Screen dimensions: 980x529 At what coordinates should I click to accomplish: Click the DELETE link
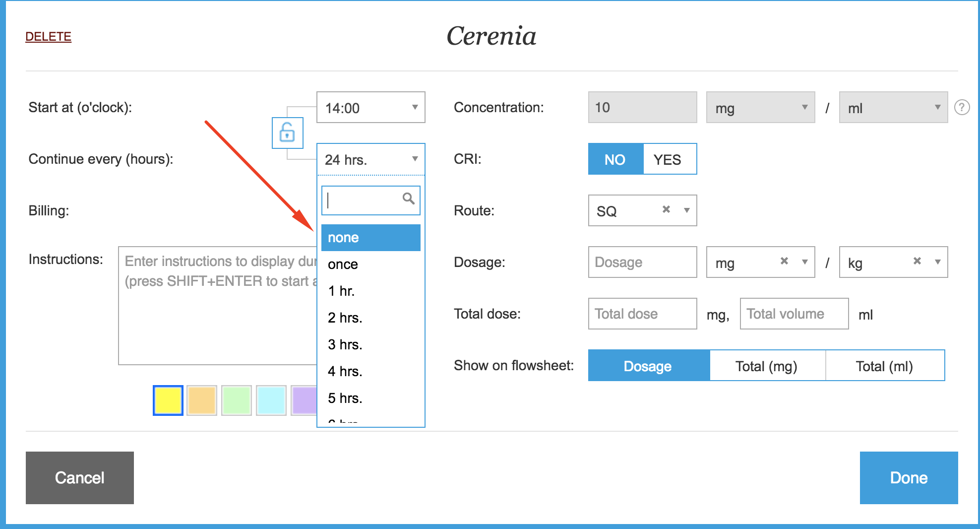pos(48,37)
